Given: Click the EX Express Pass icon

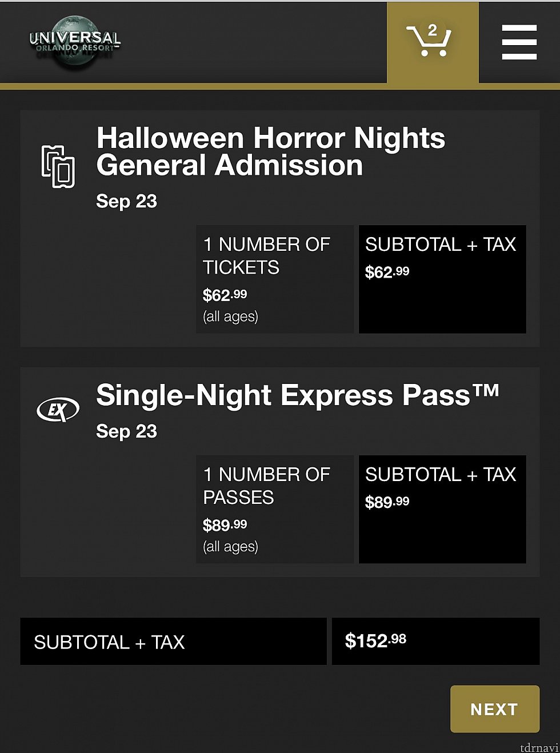Looking at the screenshot, I should coord(58,410).
